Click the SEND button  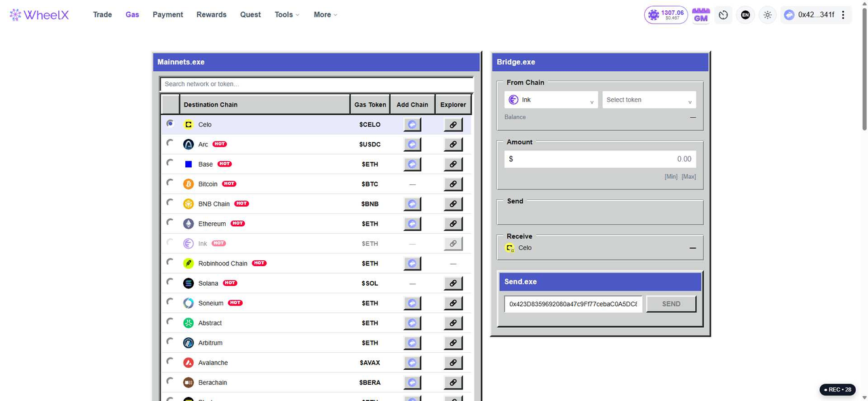(x=671, y=304)
